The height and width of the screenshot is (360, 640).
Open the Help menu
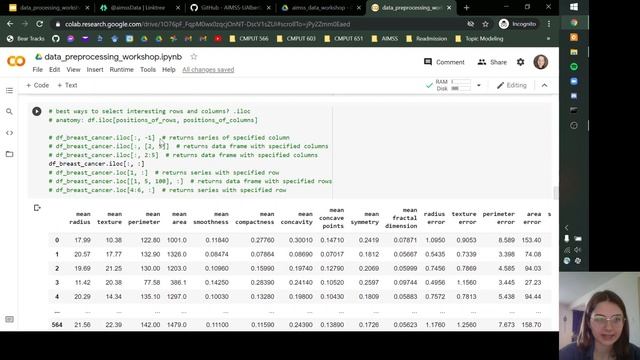(169, 70)
